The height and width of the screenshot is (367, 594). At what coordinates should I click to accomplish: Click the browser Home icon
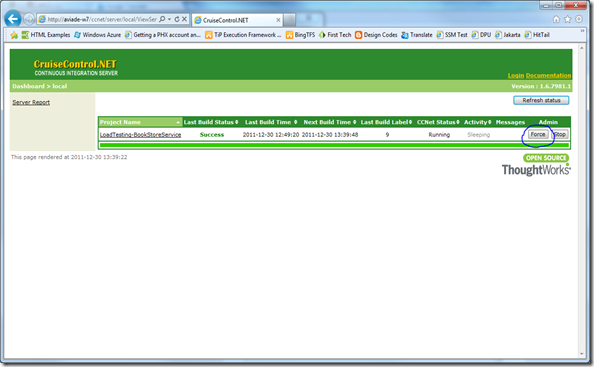pyautogui.click(x=556, y=19)
